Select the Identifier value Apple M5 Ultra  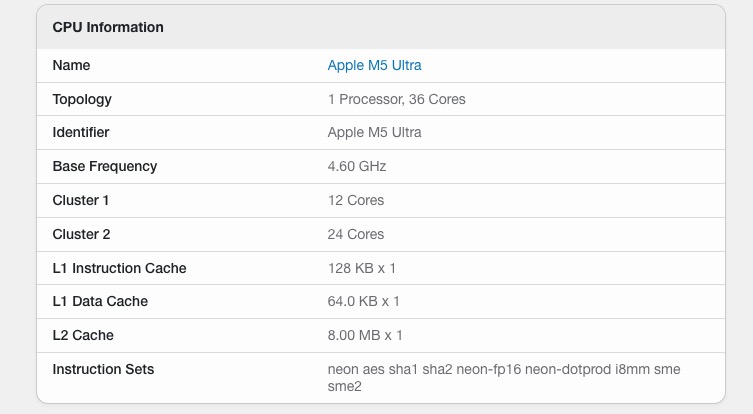click(374, 133)
